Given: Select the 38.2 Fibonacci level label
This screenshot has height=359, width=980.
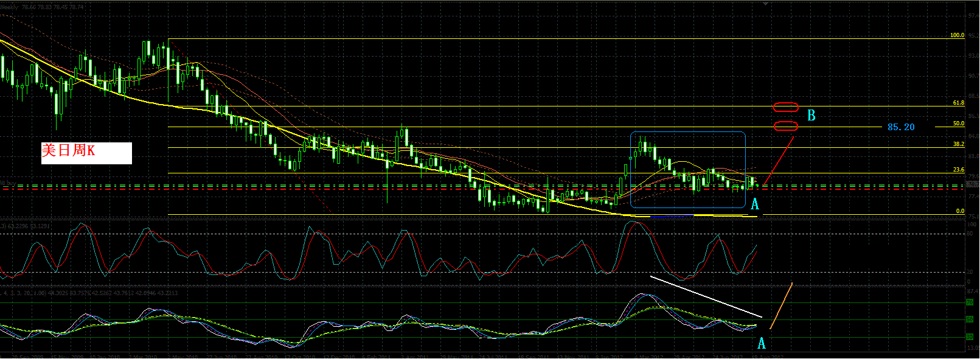Looking at the screenshot, I should click(959, 144).
